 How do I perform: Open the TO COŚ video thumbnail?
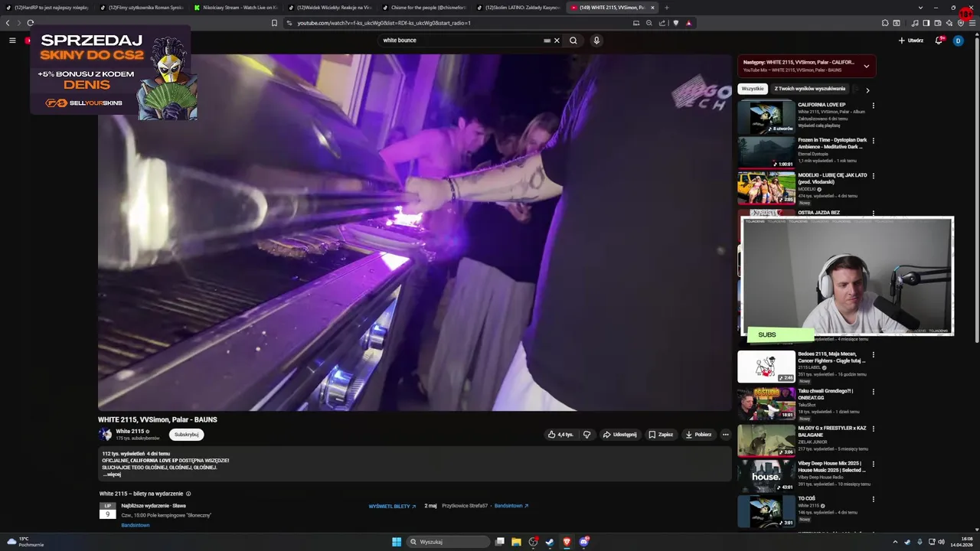click(766, 511)
